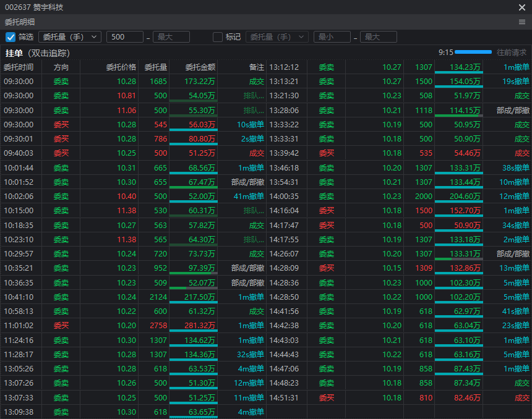Enable the 标记 checkbox

pos(218,37)
